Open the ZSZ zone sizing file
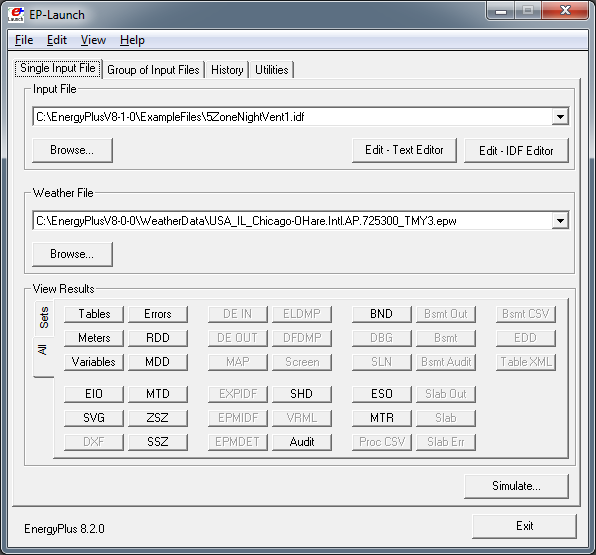 [158, 418]
